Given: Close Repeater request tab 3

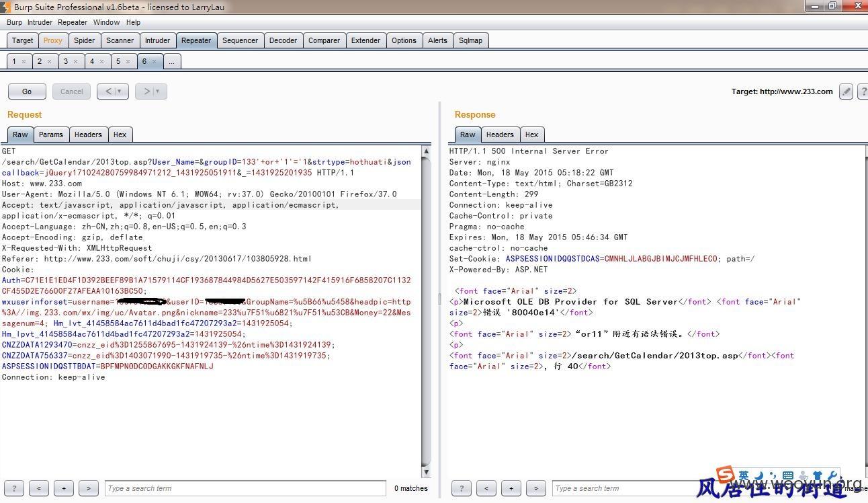Looking at the screenshot, I should pos(75,61).
